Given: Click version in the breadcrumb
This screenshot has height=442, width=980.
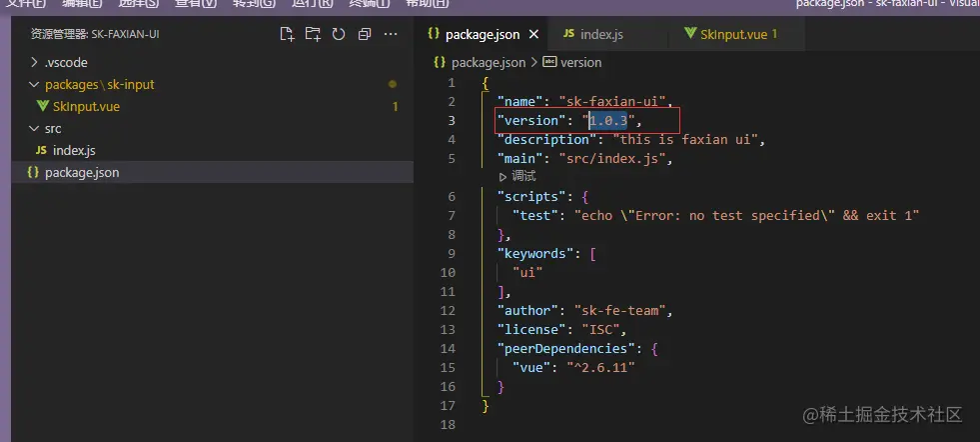Looking at the screenshot, I should (x=580, y=63).
